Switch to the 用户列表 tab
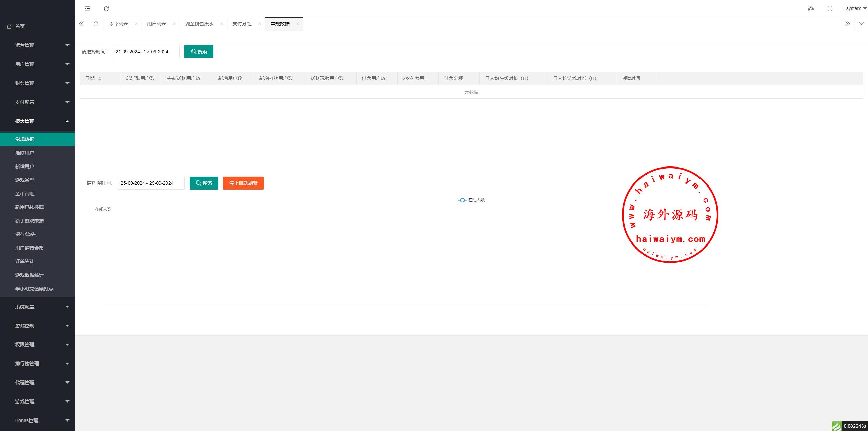Viewport: 868px width, 431px height. coord(157,24)
